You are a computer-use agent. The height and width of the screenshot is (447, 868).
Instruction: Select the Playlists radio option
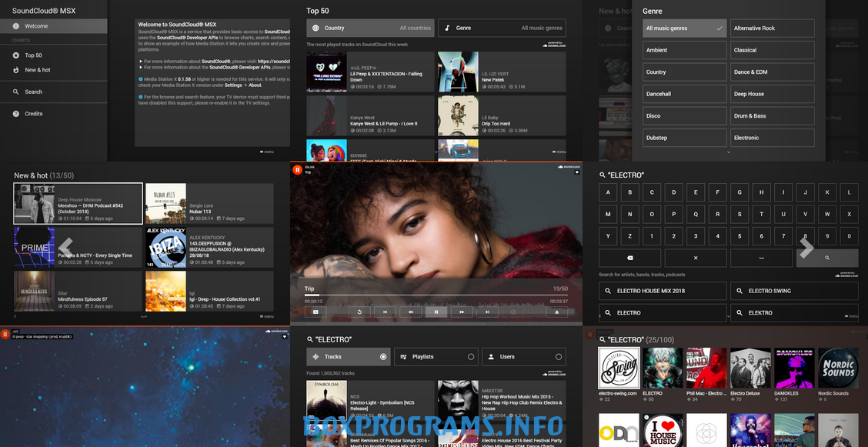(x=436, y=357)
